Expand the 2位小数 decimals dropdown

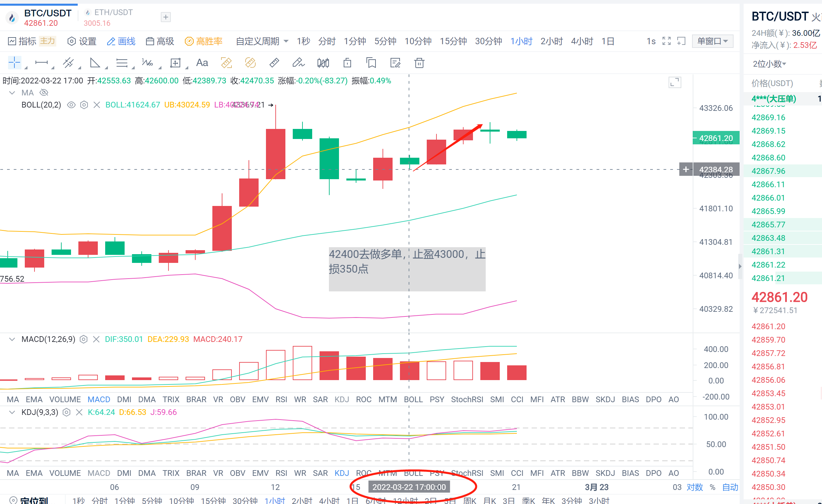(x=769, y=64)
